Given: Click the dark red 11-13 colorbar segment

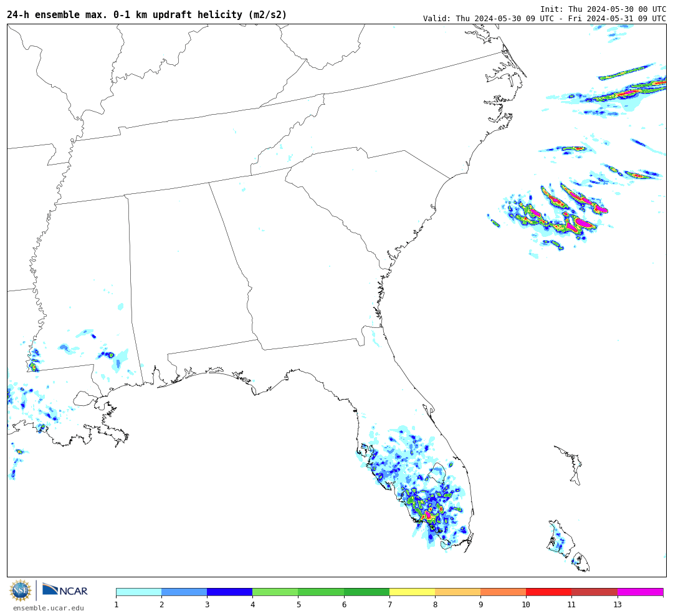Looking at the screenshot, I should coord(594,592).
